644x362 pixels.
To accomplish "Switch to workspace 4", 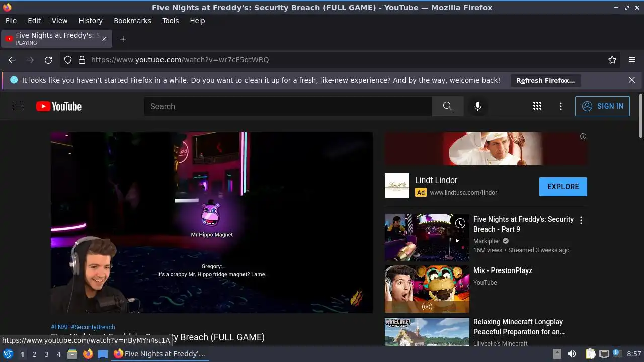I will click(x=58, y=354).
